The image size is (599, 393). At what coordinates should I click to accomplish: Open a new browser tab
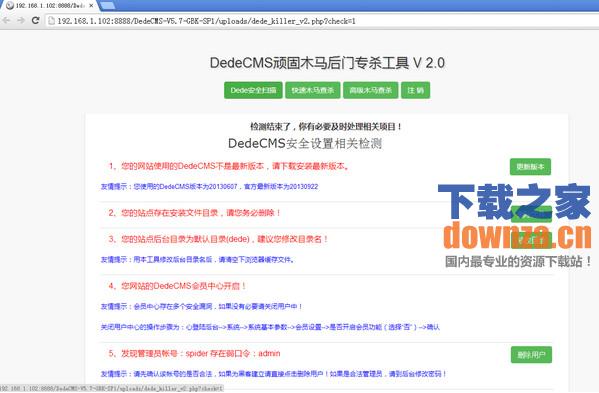[107, 5]
